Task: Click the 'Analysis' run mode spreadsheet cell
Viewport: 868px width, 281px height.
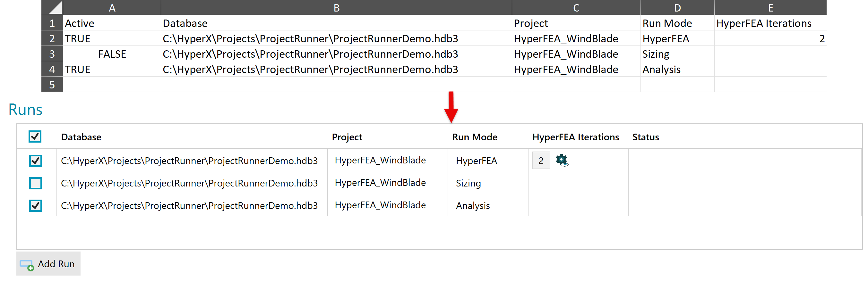Action: point(677,69)
